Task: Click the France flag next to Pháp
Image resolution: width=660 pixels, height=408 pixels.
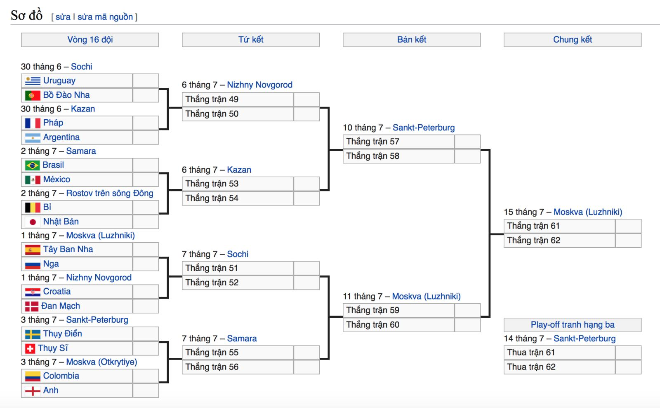Action: pos(32,123)
